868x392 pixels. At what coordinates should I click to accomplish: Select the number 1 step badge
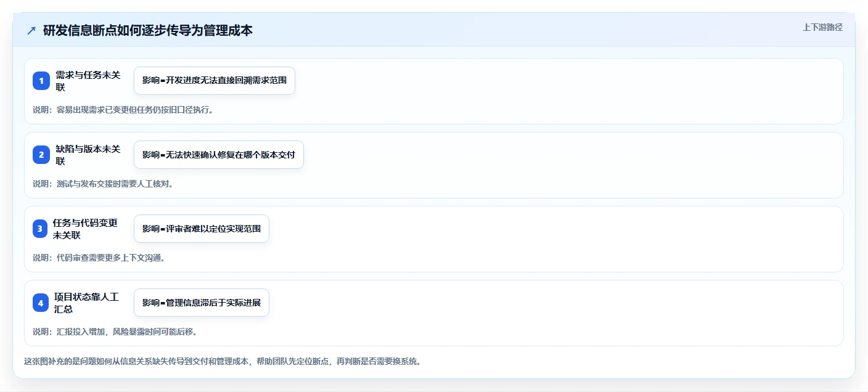(x=41, y=81)
